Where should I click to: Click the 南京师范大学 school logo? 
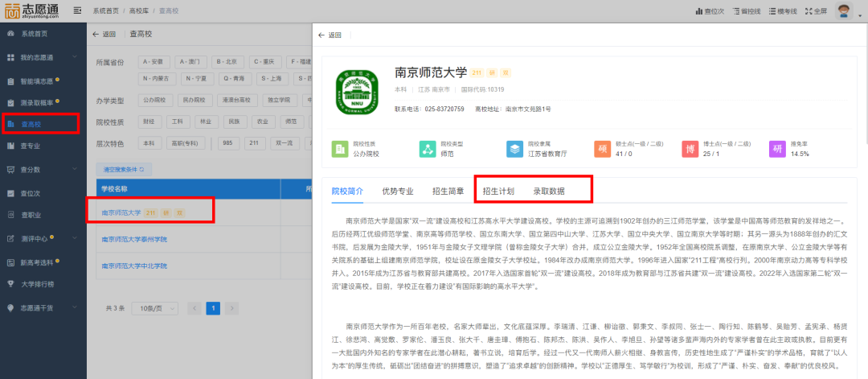(358, 91)
